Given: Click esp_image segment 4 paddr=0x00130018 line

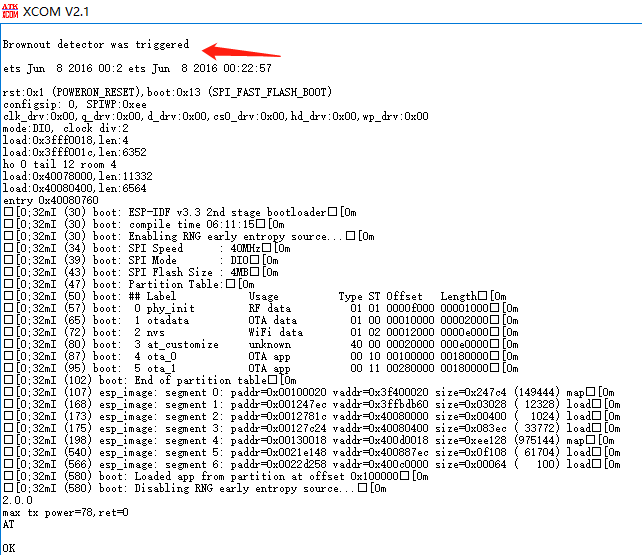Looking at the screenshot, I should 309,440.
